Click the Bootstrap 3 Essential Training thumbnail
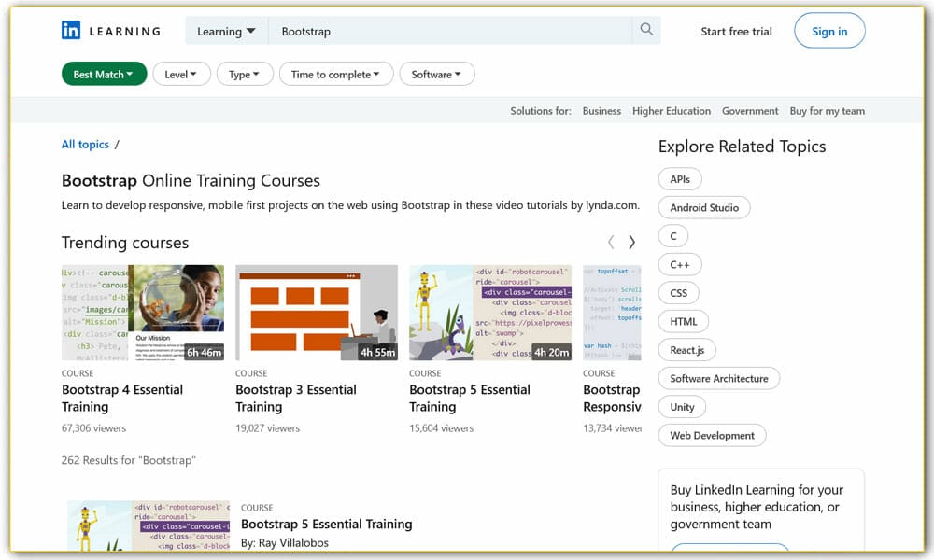The width and height of the screenshot is (934, 560). point(316,313)
